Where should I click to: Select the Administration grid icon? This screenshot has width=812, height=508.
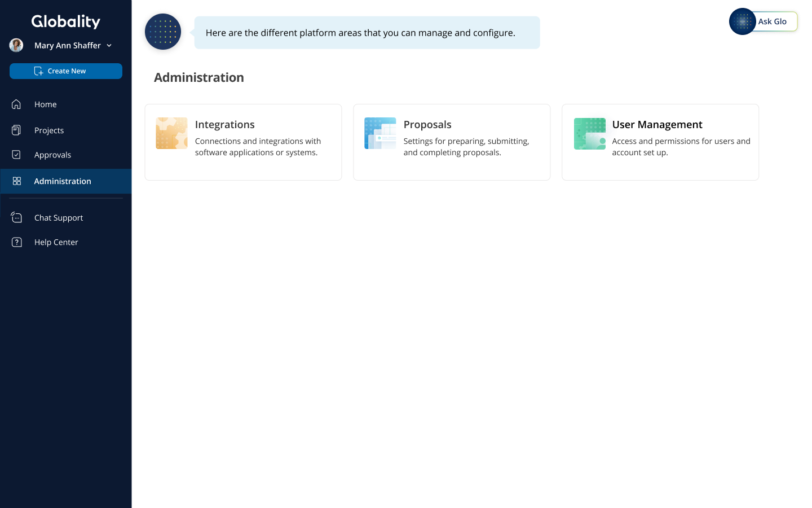click(16, 181)
